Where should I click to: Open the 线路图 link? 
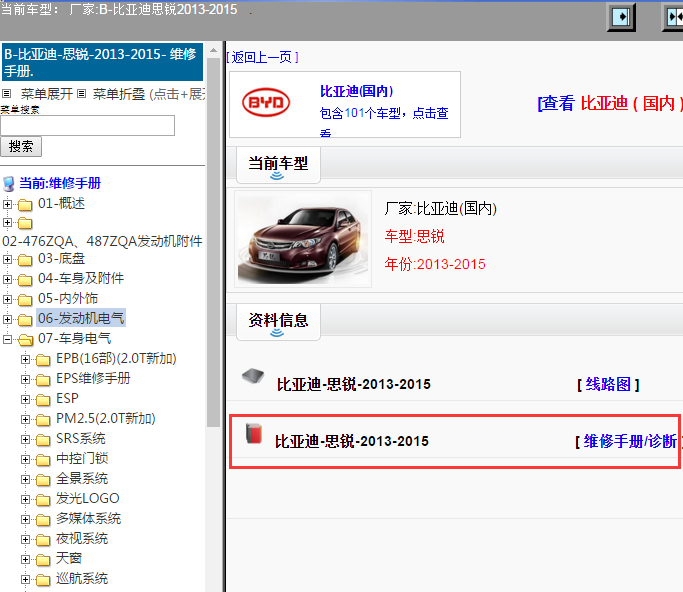608,384
